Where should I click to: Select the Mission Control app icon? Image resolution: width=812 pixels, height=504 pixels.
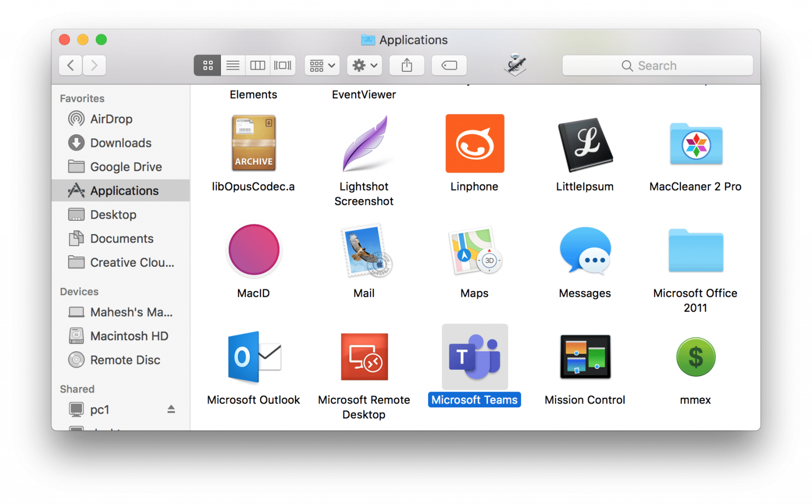(x=585, y=357)
